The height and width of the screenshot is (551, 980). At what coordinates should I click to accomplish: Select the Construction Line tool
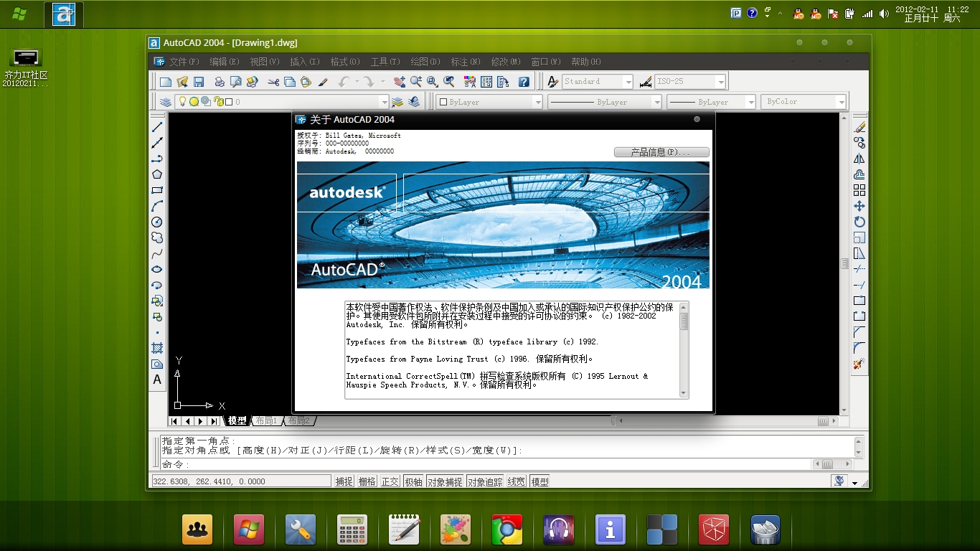click(x=157, y=143)
